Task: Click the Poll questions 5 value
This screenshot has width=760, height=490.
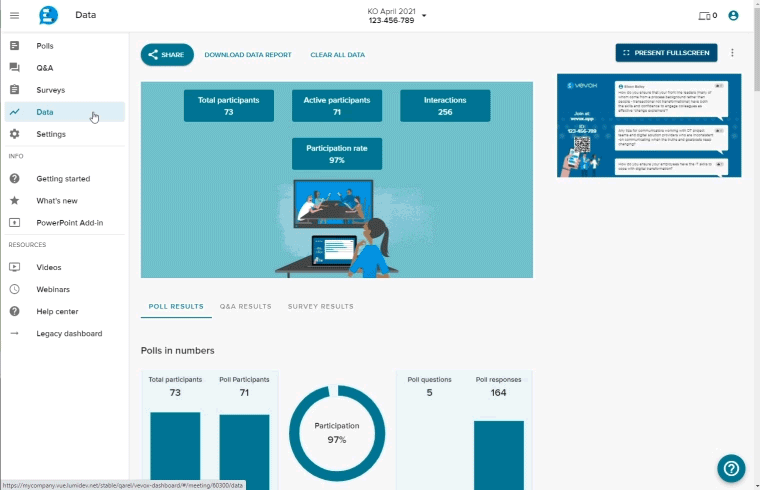Action: click(429, 393)
